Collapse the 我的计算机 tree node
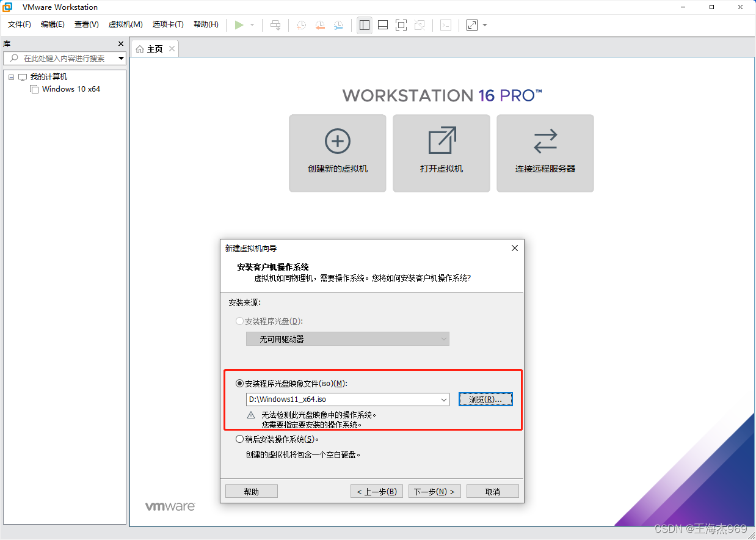This screenshot has width=756, height=540. click(11, 77)
